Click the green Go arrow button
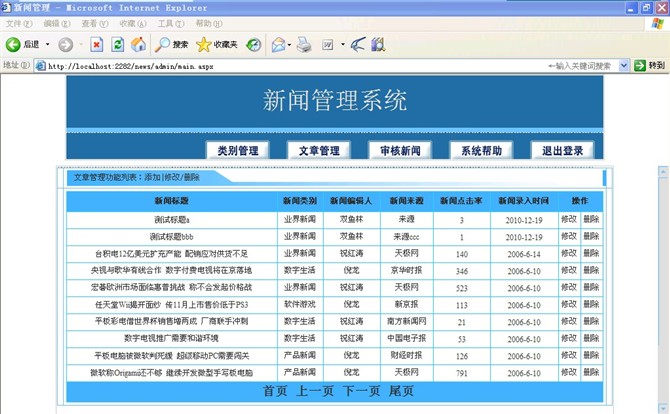 tap(640, 65)
